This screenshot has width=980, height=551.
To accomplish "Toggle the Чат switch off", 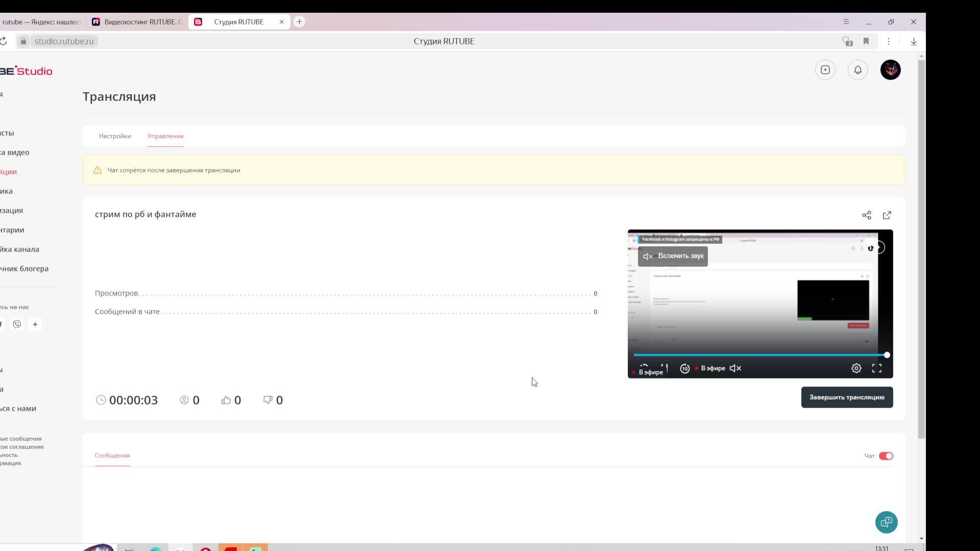I will 886,456.
